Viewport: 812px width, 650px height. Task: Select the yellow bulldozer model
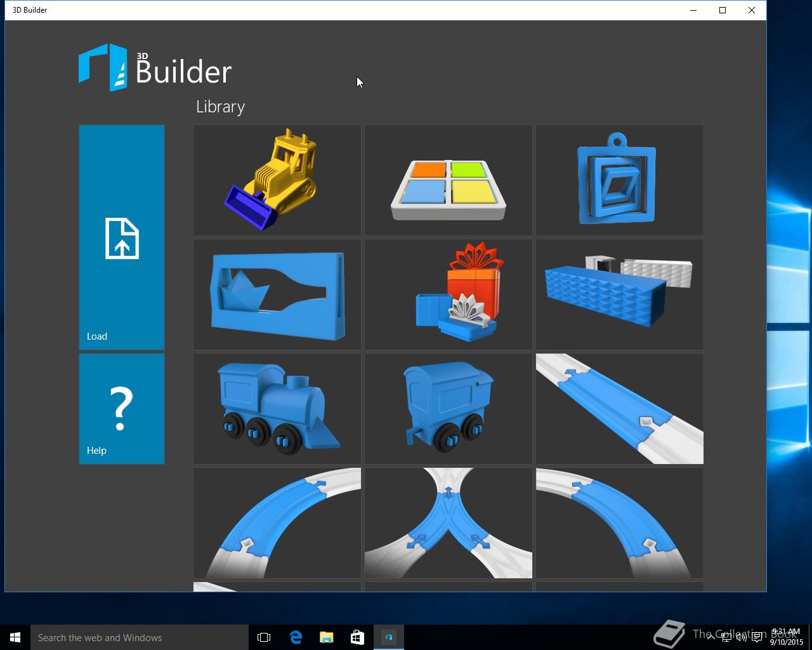[277, 180]
